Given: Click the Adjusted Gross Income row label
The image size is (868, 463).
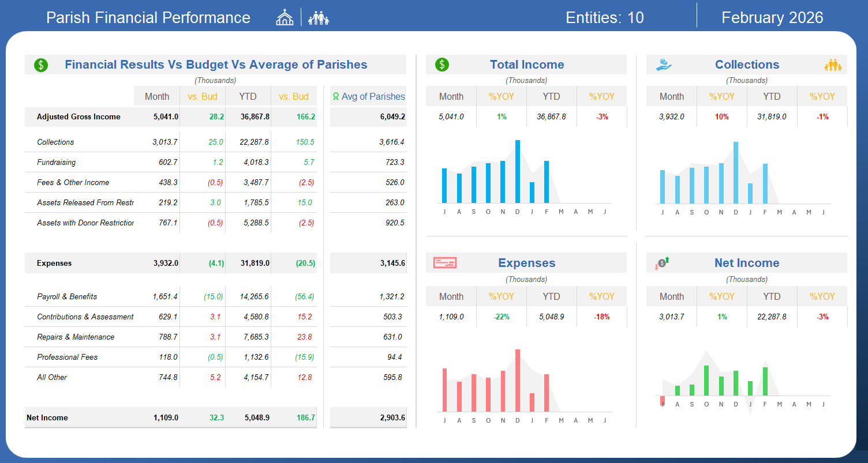Looking at the screenshot, I should click(78, 116).
